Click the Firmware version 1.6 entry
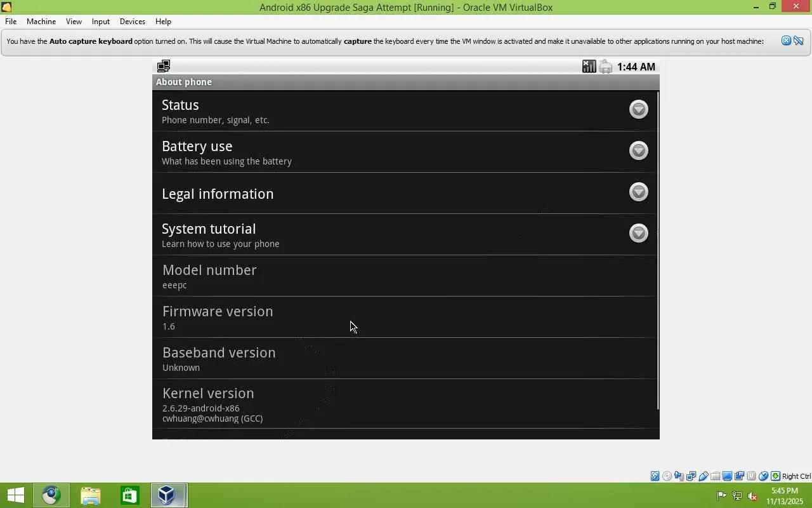The width and height of the screenshot is (812, 508). [404, 317]
